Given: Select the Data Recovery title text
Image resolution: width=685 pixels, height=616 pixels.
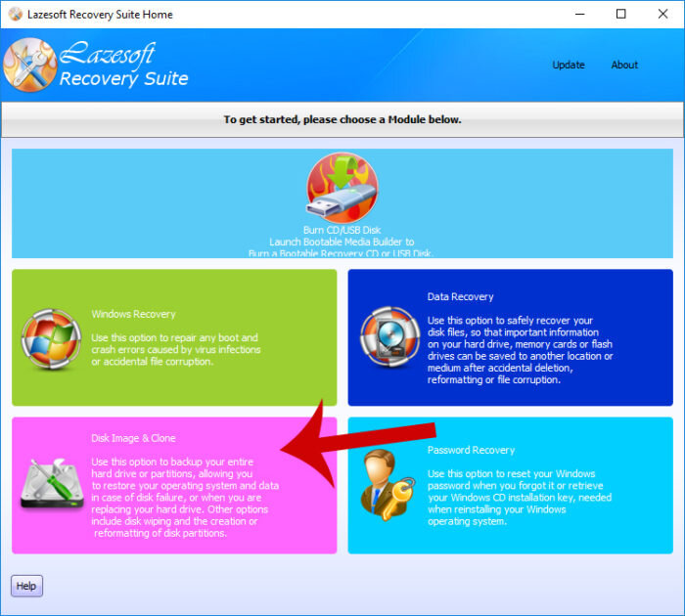Looking at the screenshot, I should click(461, 297).
